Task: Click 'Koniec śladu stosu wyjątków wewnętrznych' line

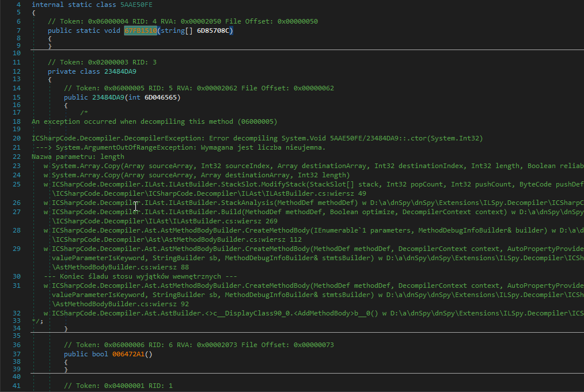Action: pyautogui.click(x=141, y=276)
